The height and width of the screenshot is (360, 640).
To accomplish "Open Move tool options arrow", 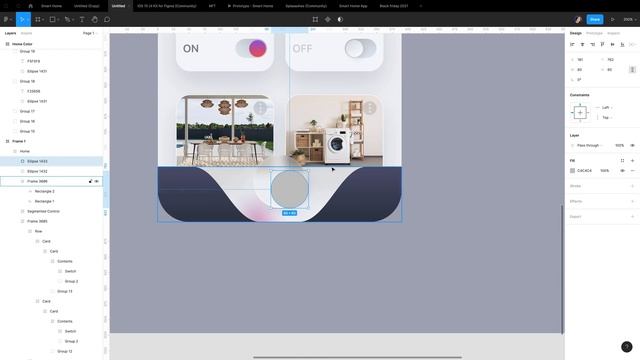I will (28, 20).
